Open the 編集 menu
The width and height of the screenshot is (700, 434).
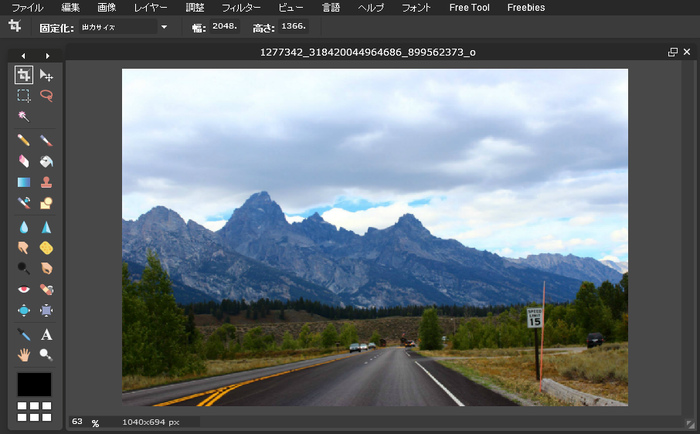click(70, 8)
